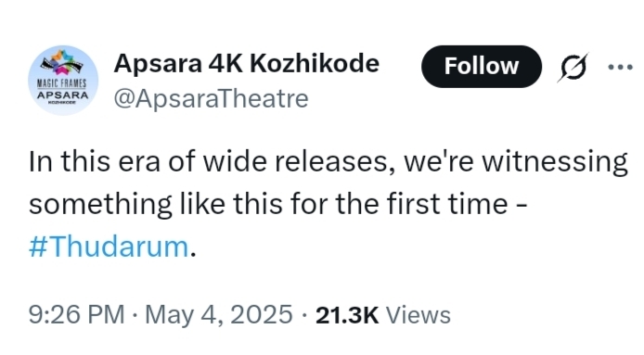Click the APSARA text in the profile picture

[x=63, y=95]
